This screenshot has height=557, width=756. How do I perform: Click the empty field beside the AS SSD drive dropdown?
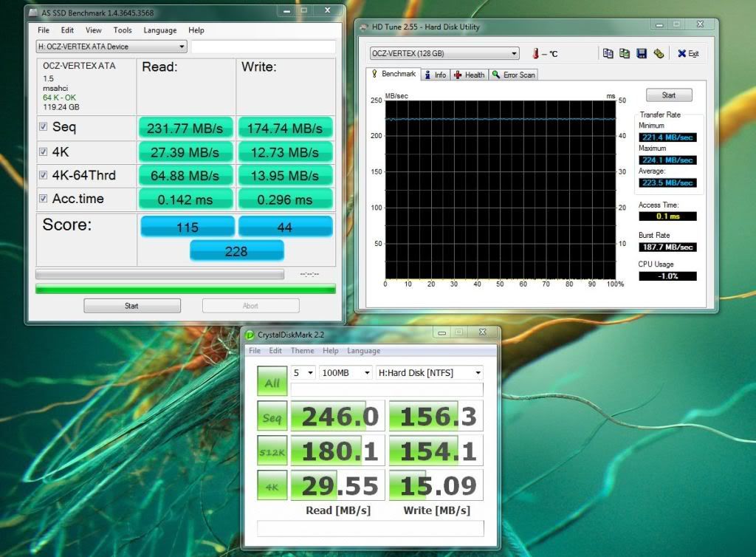(264, 47)
